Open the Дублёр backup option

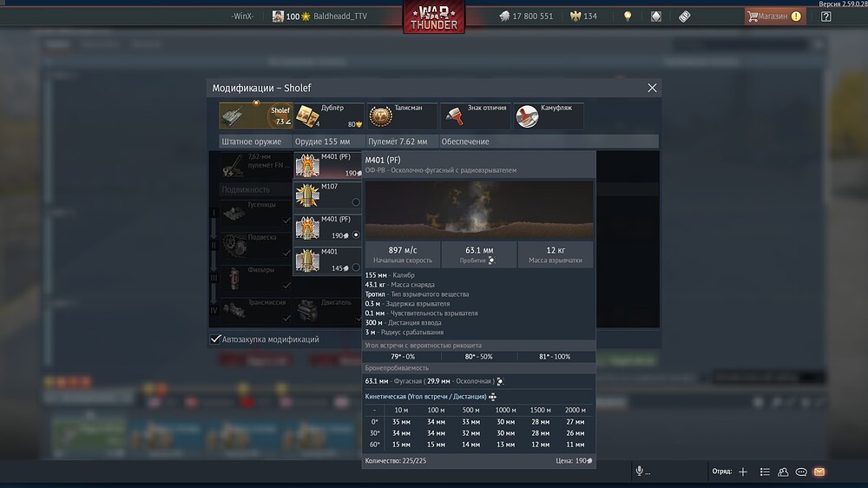click(x=329, y=115)
